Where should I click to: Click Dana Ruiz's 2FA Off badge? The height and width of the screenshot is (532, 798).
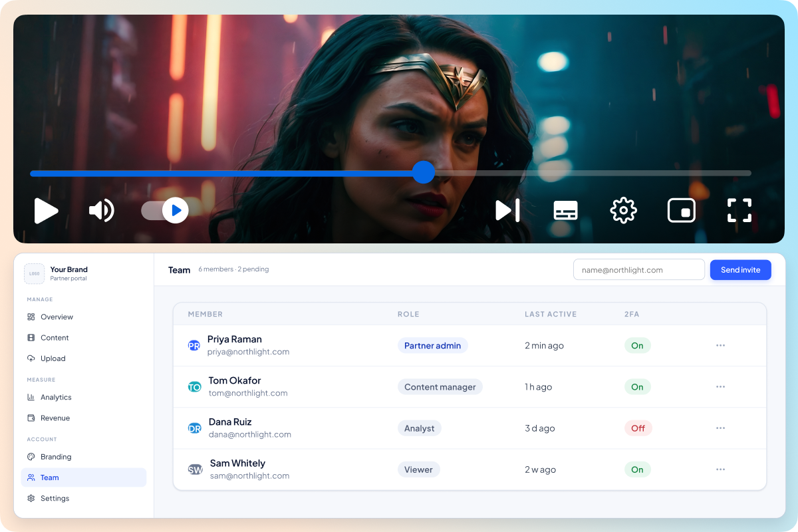pos(638,428)
